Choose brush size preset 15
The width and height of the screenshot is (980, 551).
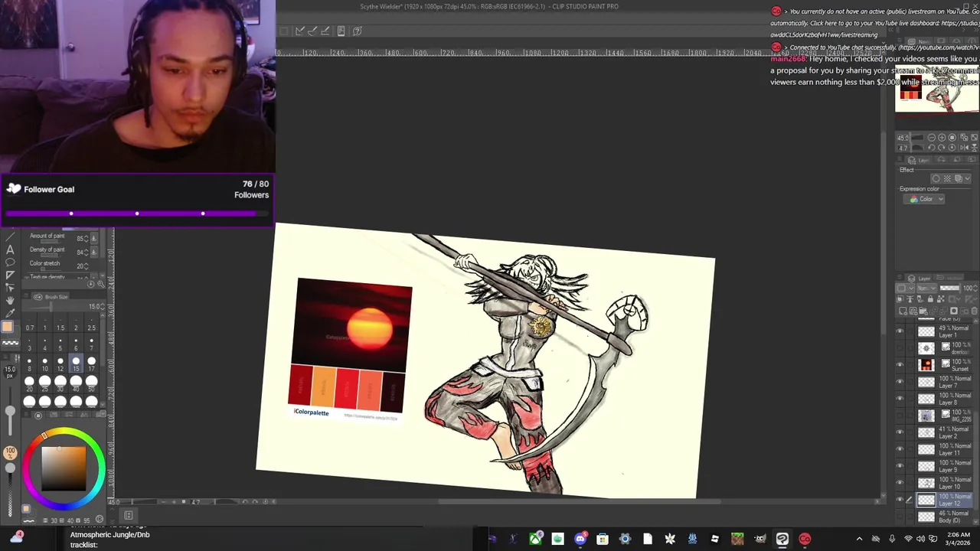(76, 364)
